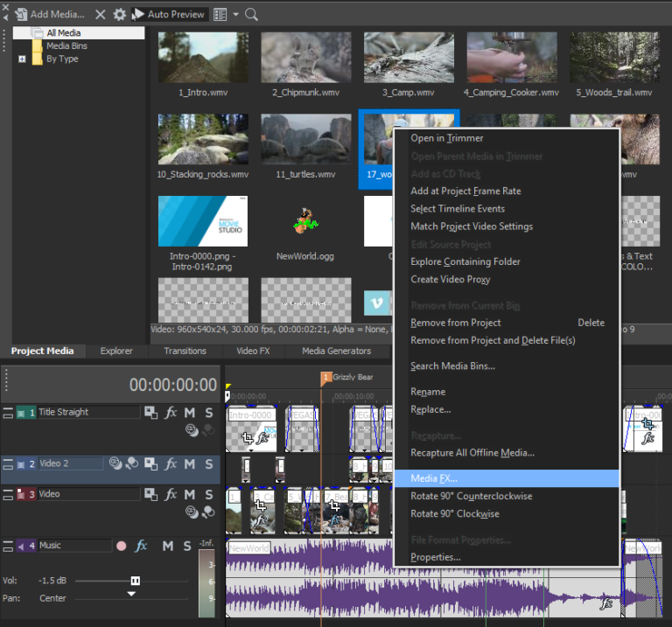Remove selected media with the X icon
The width and height of the screenshot is (672, 627).
tap(101, 15)
